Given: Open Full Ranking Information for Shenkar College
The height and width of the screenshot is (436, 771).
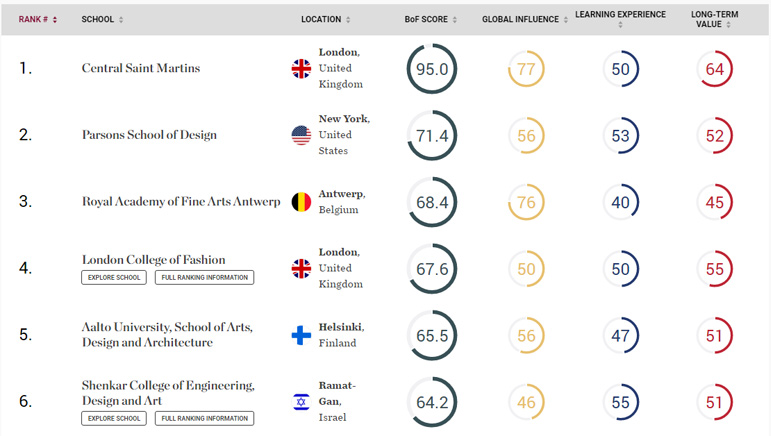Looking at the screenshot, I should pos(205,418).
